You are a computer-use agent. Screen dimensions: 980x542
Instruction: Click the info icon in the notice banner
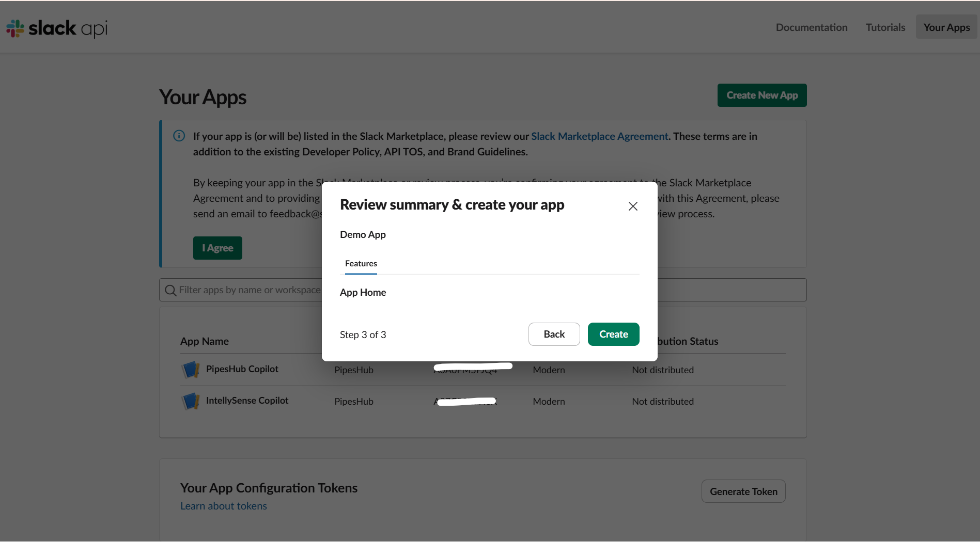(179, 136)
